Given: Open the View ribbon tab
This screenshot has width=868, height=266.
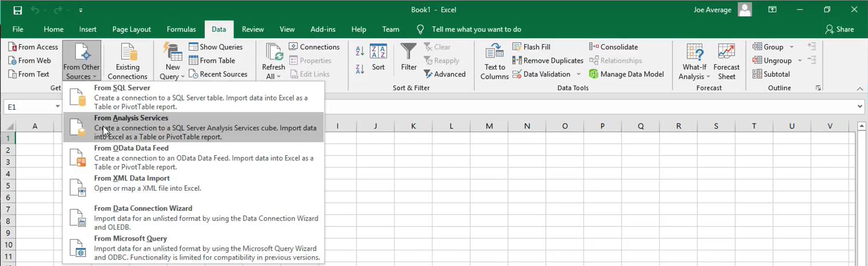Looking at the screenshot, I should point(287,29).
